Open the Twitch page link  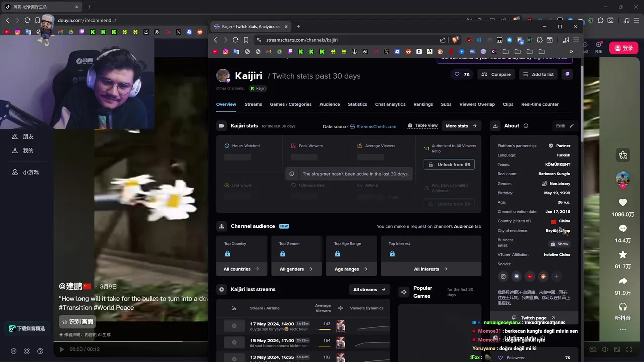tap(533, 318)
